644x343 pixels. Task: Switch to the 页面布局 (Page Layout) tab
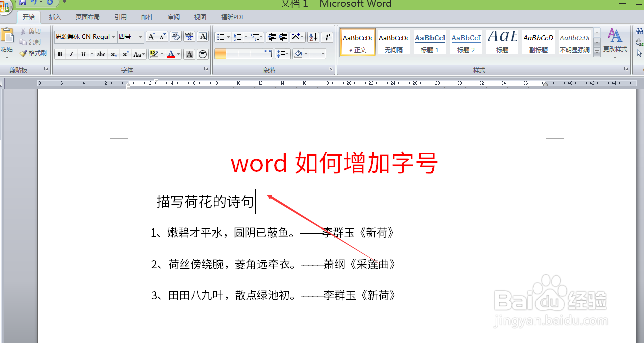88,17
